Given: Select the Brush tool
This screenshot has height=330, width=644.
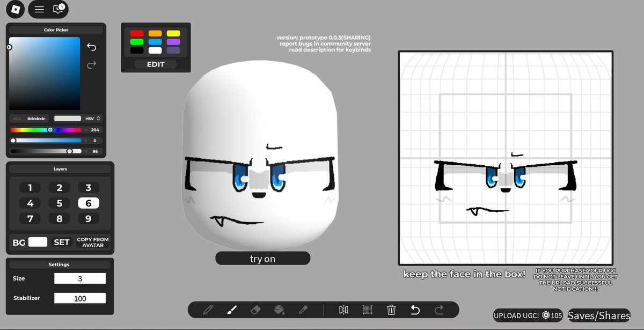Looking at the screenshot, I should point(232,310).
